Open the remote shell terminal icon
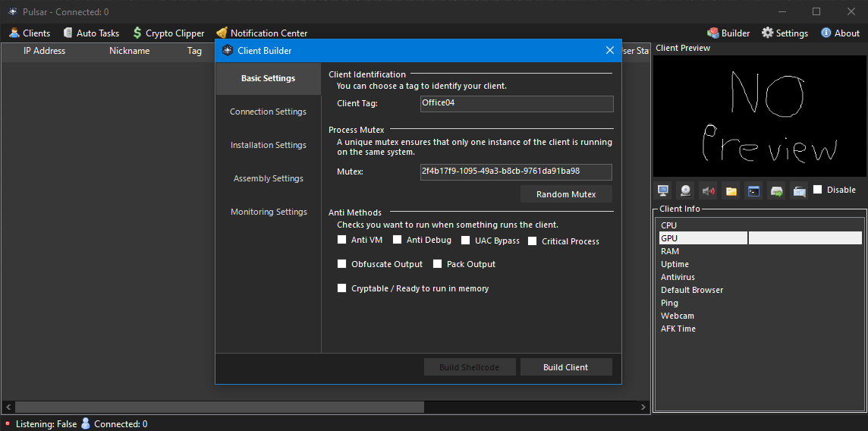 [x=753, y=191]
